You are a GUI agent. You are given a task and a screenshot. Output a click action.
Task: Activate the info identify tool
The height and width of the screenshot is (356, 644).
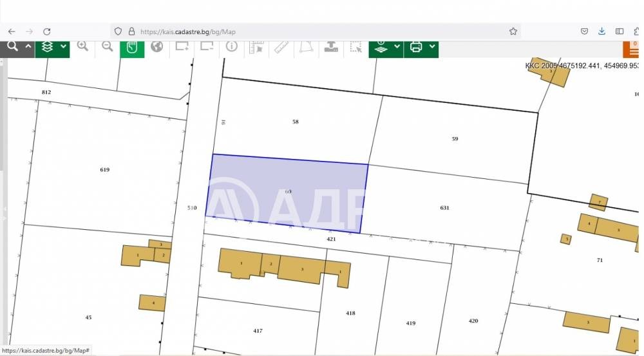(x=232, y=46)
